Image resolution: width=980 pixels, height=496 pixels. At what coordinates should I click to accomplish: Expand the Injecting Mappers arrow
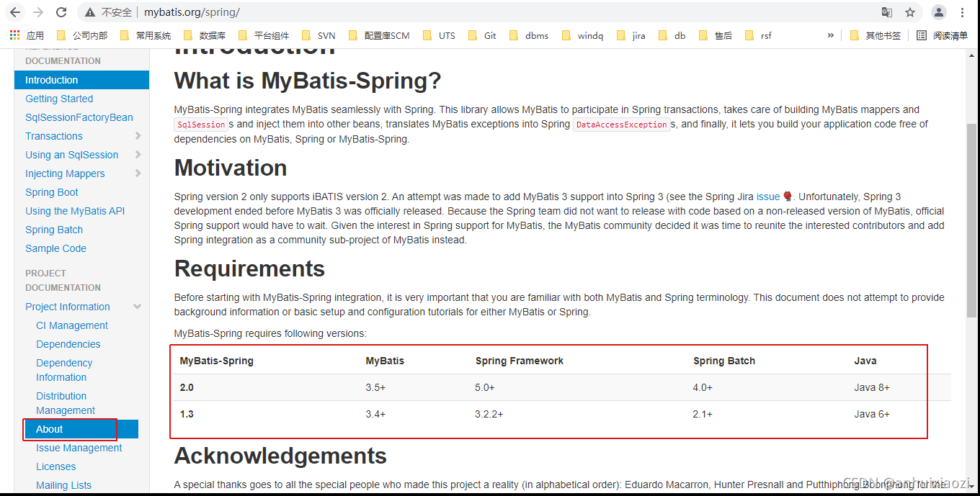[138, 173]
